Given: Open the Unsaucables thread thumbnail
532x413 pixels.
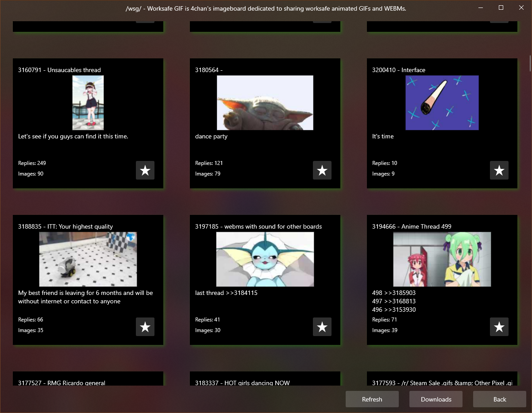Looking at the screenshot, I should click(x=88, y=103).
